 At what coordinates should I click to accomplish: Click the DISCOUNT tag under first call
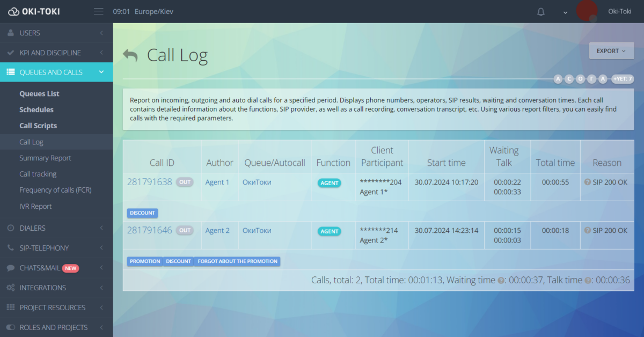pyautogui.click(x=142, y=213)
